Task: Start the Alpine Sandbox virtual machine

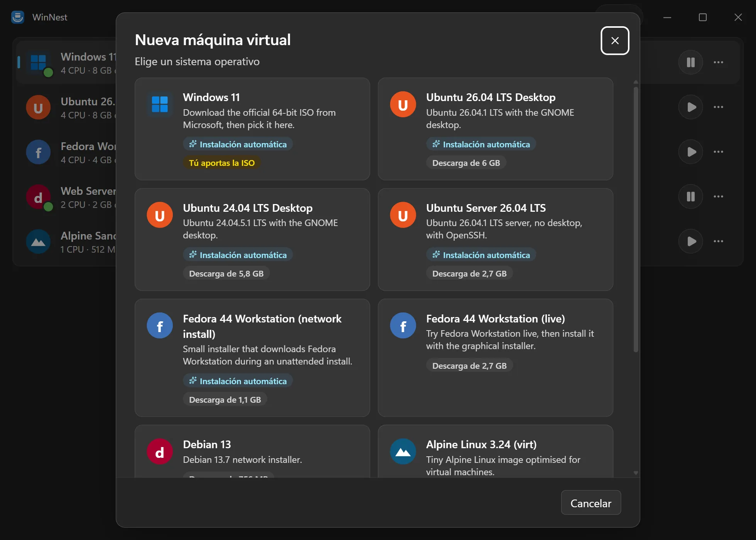Action: click(690, 241)
